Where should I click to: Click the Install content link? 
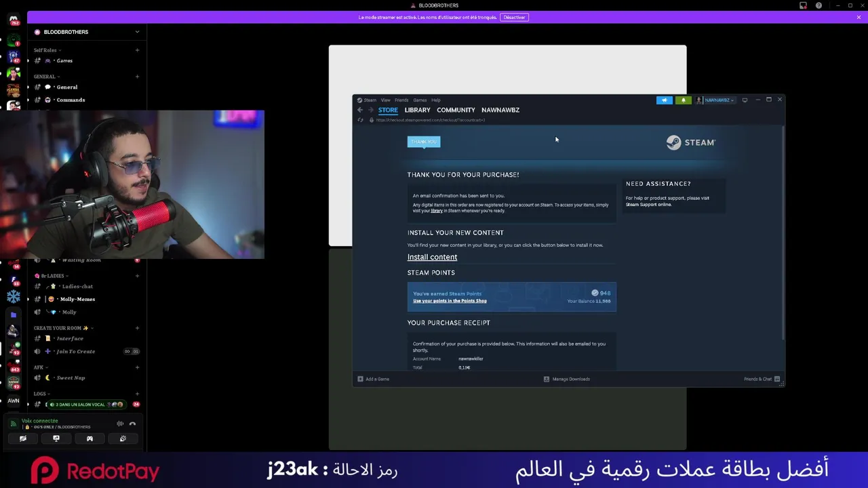(432, 257)
